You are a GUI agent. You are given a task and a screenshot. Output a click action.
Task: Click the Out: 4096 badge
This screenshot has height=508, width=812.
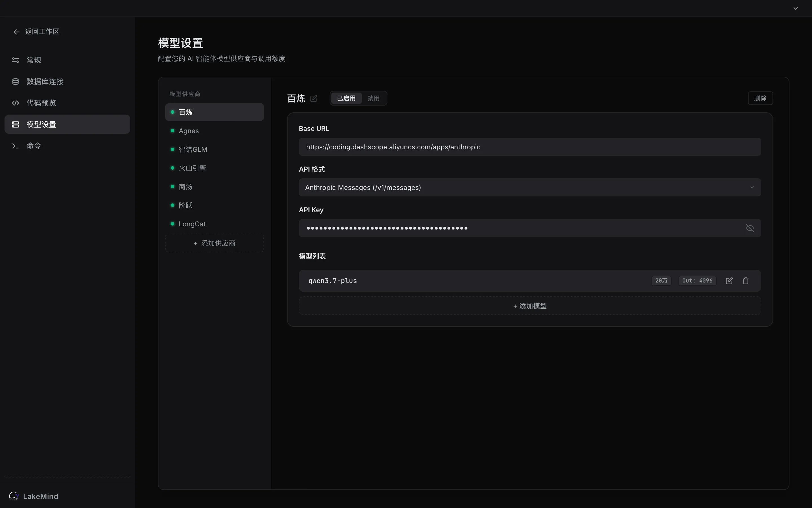pos(697,281)
